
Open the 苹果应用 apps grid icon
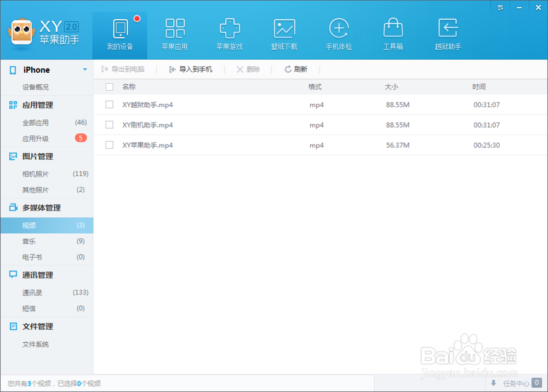tap(175, 28)
